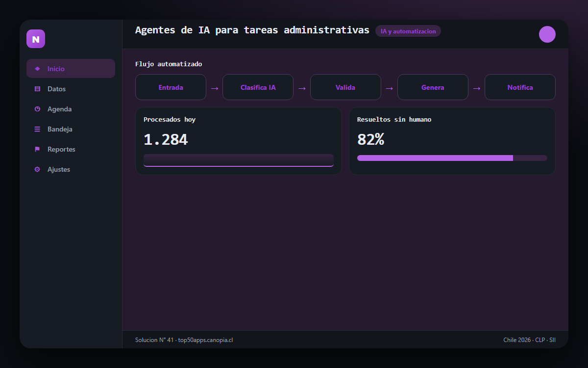
Task: Click the IA y automatizacion tag
Action: point(408,31)
